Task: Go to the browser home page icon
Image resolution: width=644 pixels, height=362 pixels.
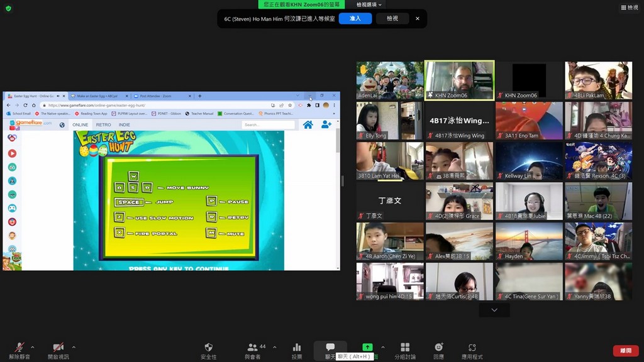Action: 34,105
